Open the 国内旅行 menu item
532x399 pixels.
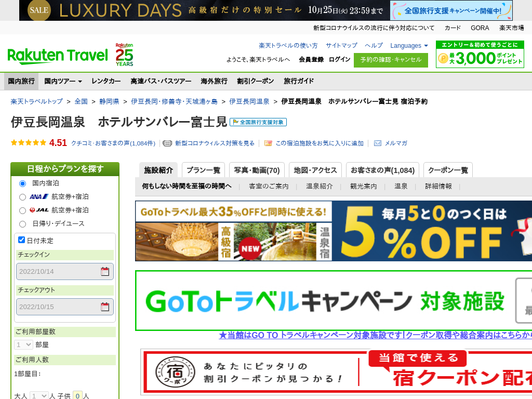click(21, 81)
